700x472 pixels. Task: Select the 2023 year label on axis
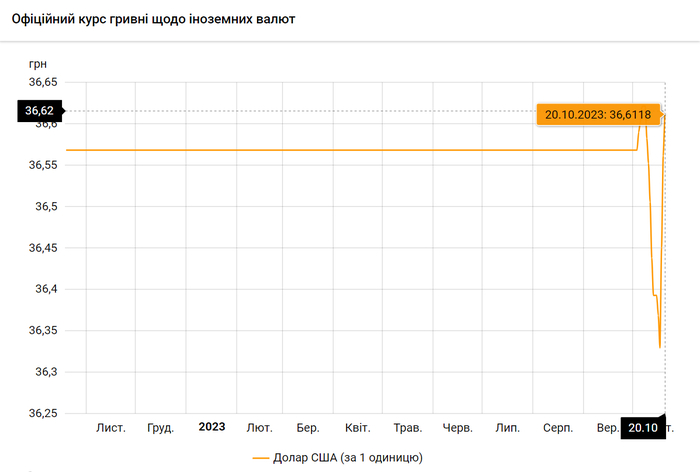[212, 427]
